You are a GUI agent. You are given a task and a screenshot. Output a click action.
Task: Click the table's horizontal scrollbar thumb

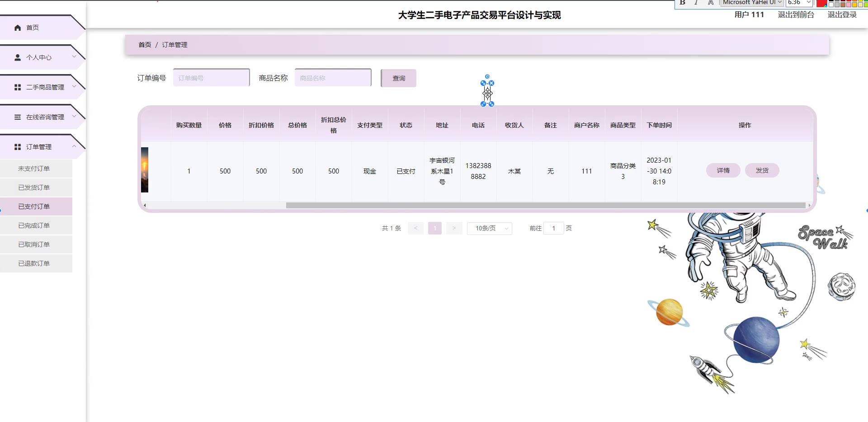(546, 205)
